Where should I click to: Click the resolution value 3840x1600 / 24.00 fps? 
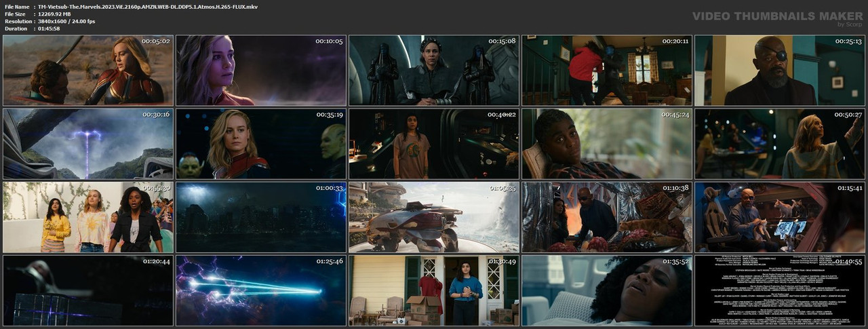(66, 21)
